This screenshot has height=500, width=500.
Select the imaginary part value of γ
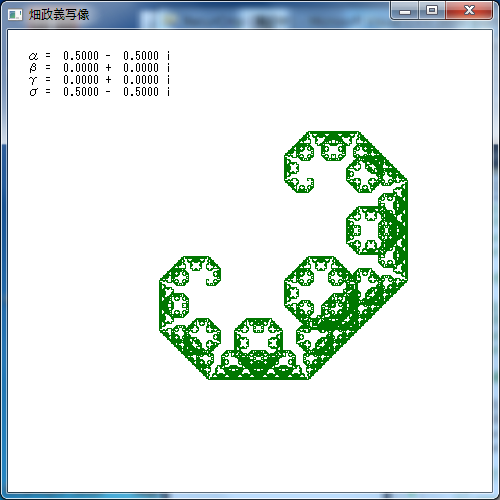pyautogui.click(x=141, y=80)
